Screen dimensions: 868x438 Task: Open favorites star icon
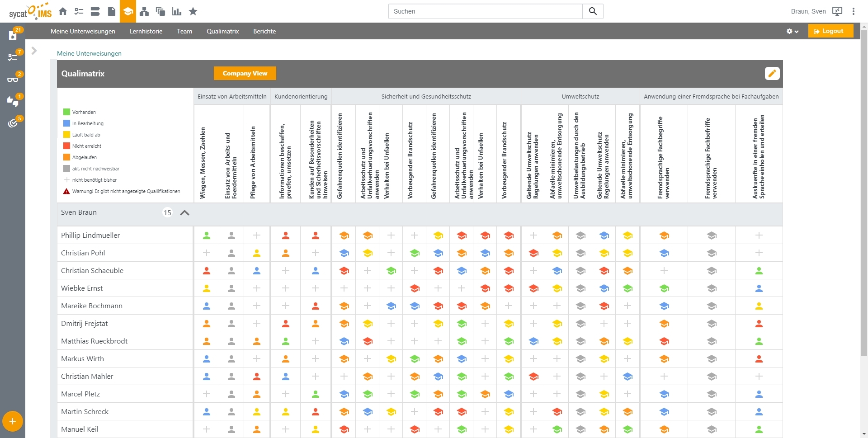click(193, 11)
